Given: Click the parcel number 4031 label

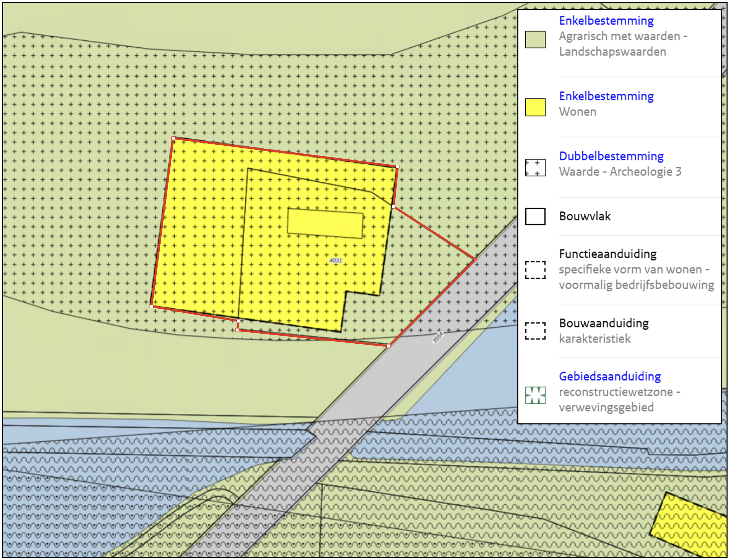Looking at the screenshot, I should click(x=336, y=260).
